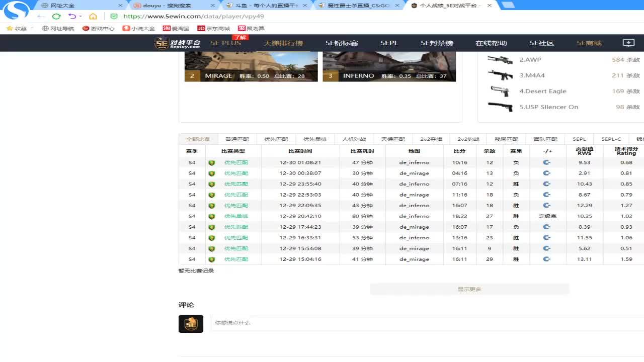Click shield icon of 12-30 01:08:21 match
Image resolution: width=644 pixels, height=362 pixels.
[212, 163]
